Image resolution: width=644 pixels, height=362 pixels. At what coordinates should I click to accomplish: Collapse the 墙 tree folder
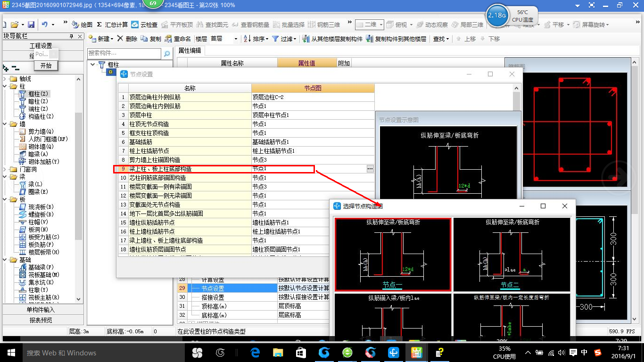tap(5, 124)
